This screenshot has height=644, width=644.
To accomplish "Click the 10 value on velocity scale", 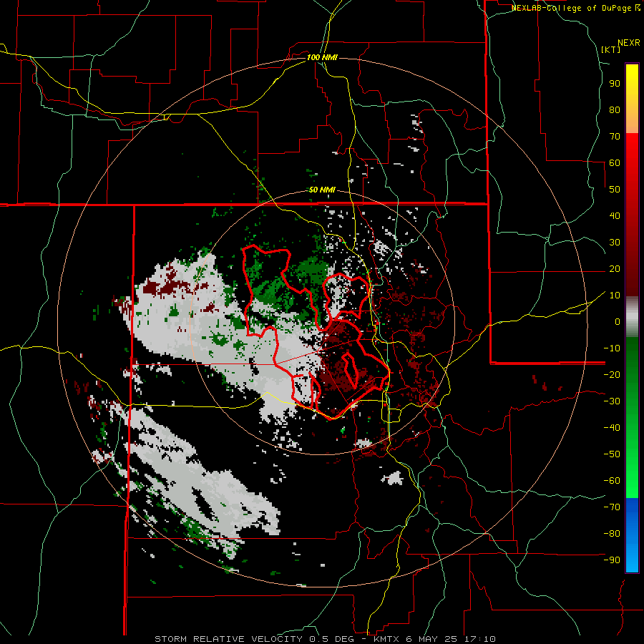I will click(615, 296).
